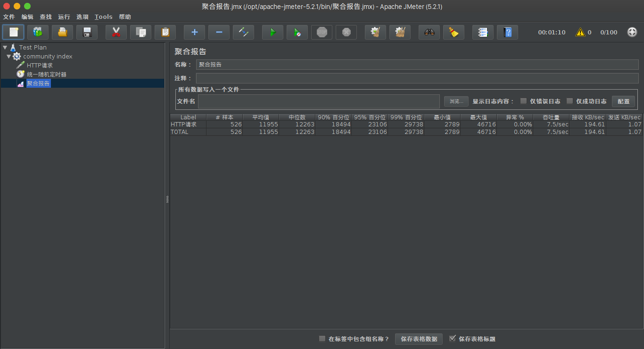Viewport: 644px width, 349px height.
Task: Click the Search binoculars icon
Action: point(429,32)
